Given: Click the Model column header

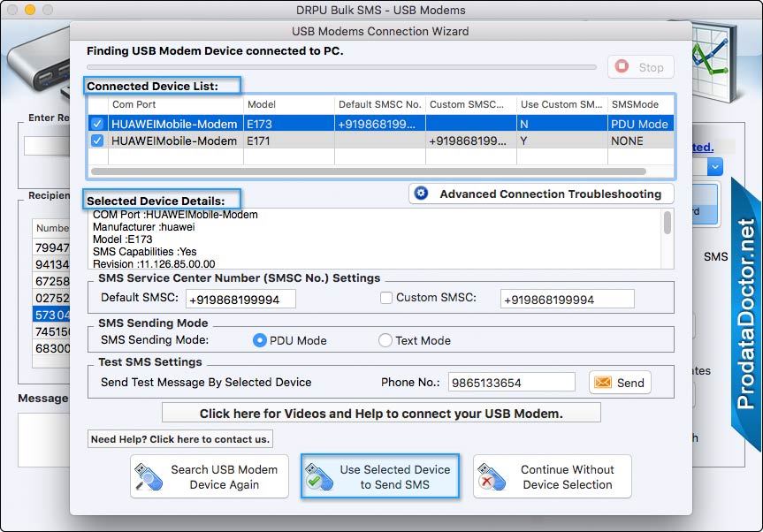Looking at the screenshot, I should click(x=288, y=104).
